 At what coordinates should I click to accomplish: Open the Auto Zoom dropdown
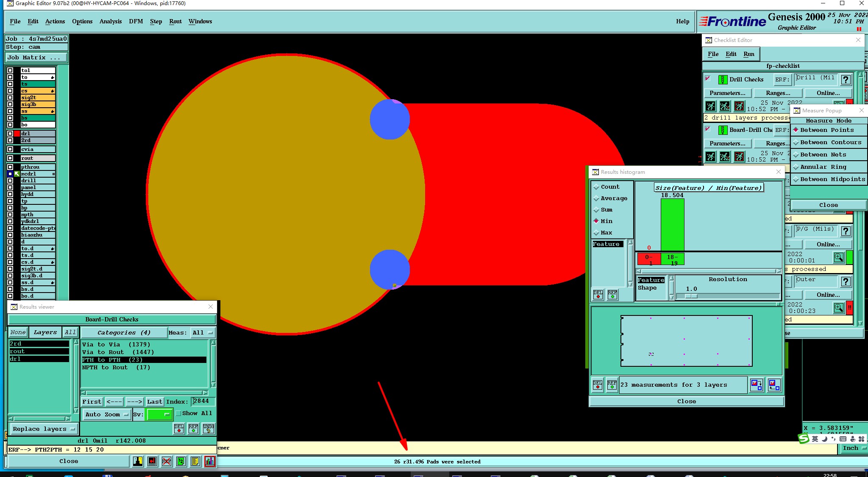tap(106, 415)
